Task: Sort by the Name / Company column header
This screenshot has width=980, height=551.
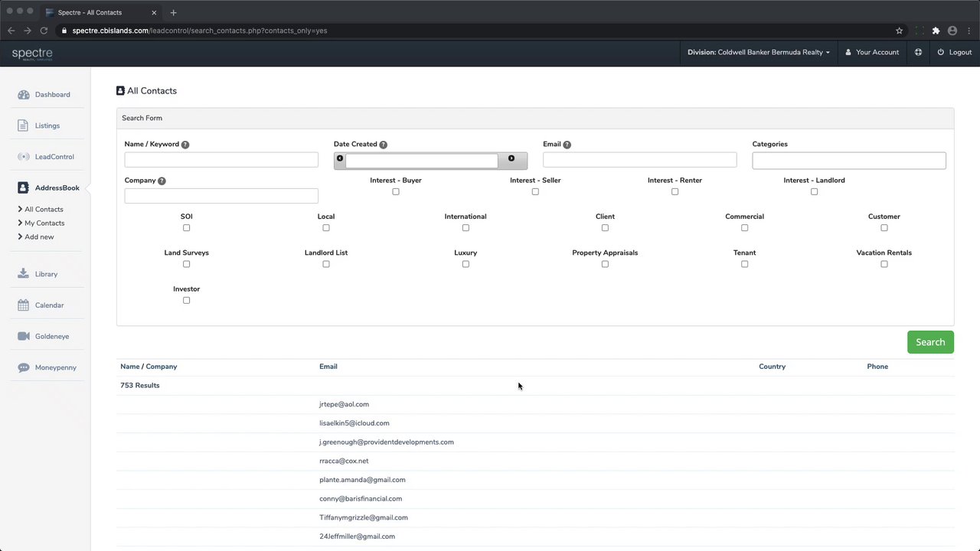Action: pos(149,367)
